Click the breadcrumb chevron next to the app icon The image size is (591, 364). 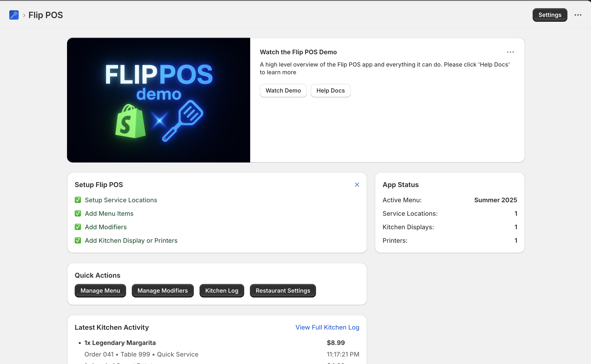click(24, 15)
